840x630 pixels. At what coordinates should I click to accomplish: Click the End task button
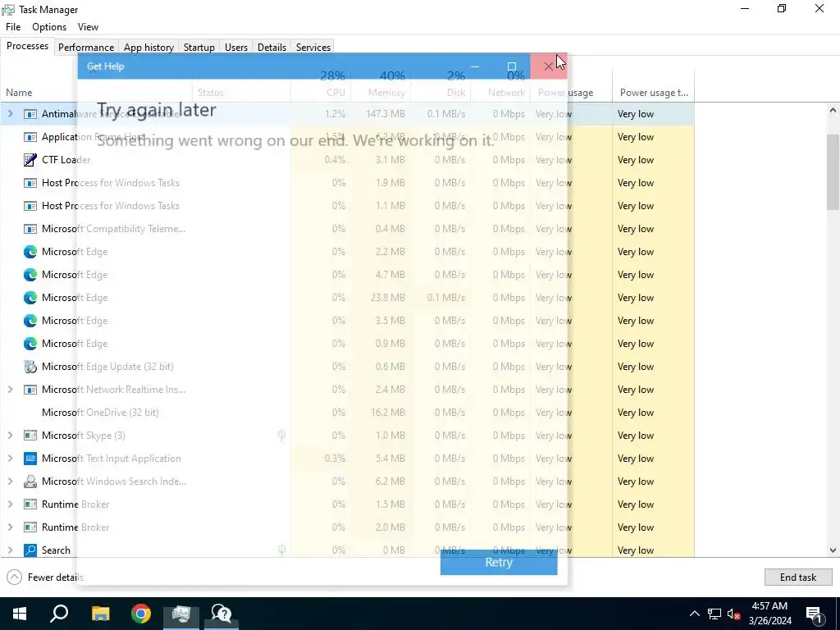click(797, 577)
